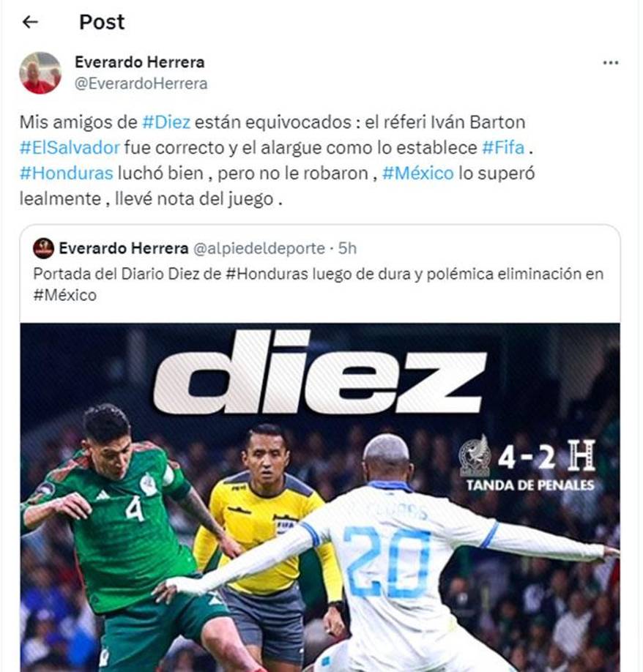Open the quoted post text about Diario Diez
The height and width of the screenshot is (672, 643).
pos(319,284)
